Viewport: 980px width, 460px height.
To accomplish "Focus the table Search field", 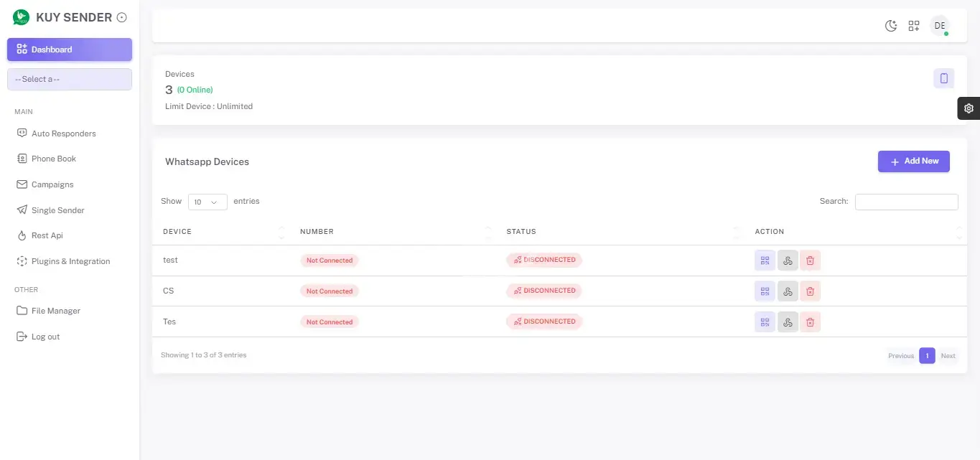I will click(x=906, y=202).
